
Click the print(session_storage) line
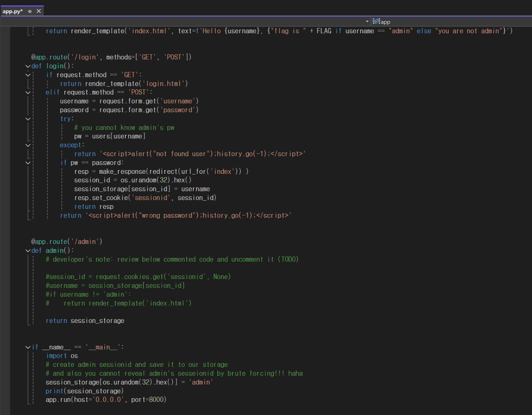84,391
